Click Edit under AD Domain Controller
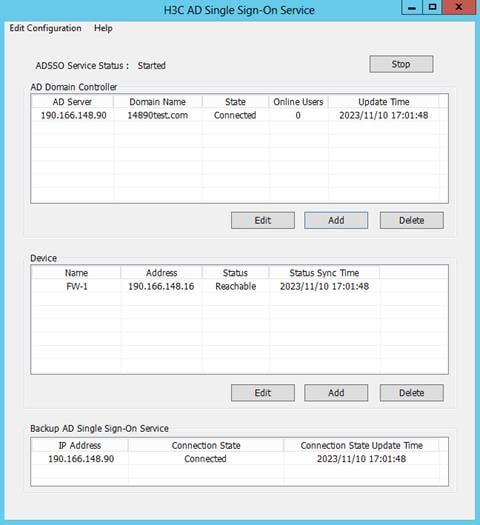Viewport: 480px width, 525px height. click(x=263, y=220)
